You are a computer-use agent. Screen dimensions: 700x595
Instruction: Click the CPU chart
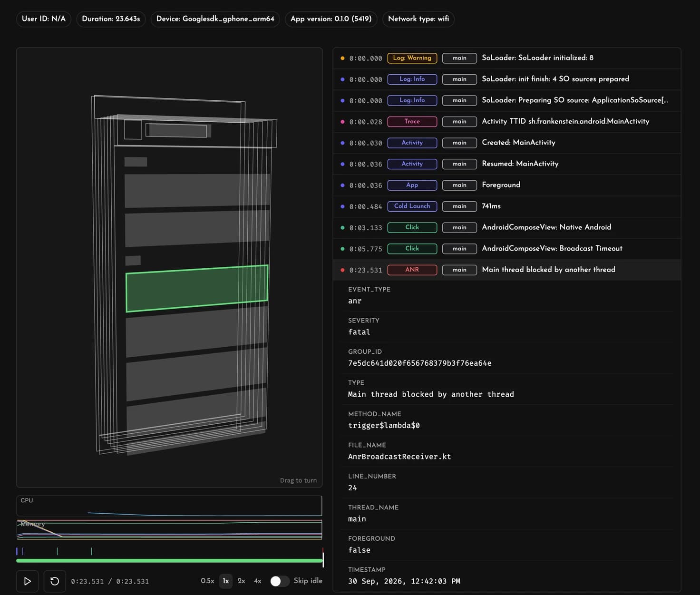point(169,506)
